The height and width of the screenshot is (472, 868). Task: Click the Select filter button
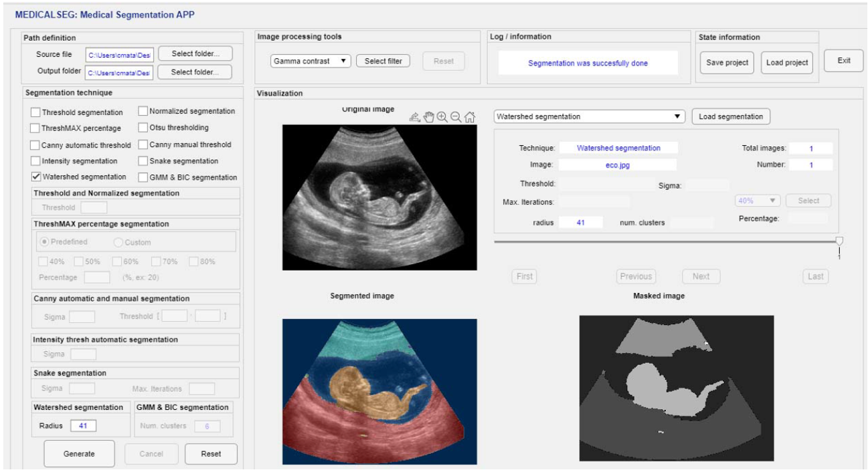tap(383, 62)
